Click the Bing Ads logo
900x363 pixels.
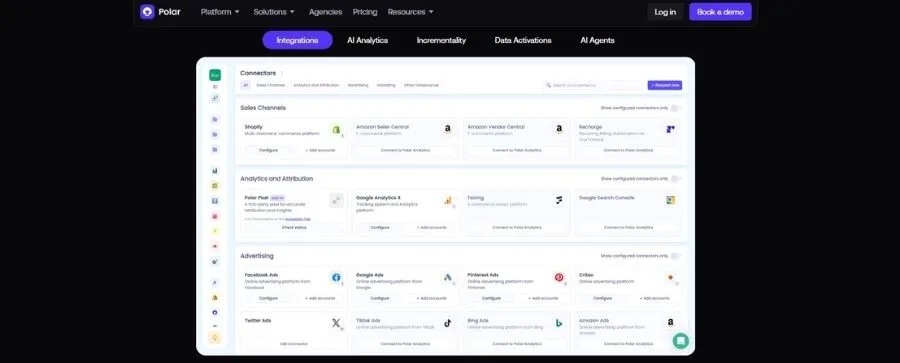[x=559, y=323]
